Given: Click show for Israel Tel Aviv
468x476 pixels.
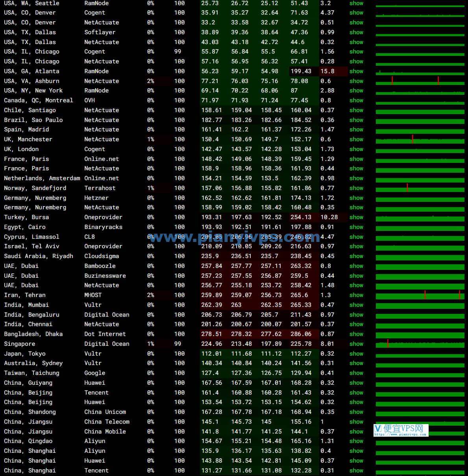Looking at the screenshot, I should 356,246.
